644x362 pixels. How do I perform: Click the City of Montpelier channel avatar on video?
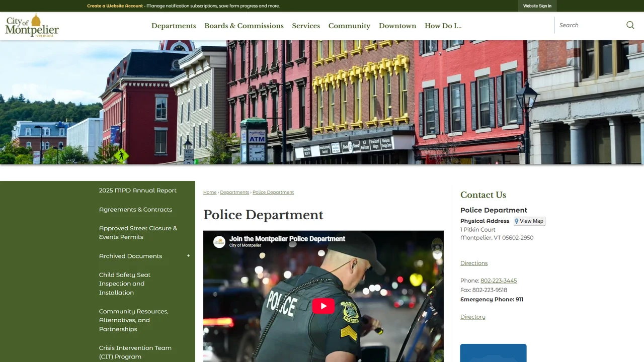pyautogui.click(x=219, y=242)
